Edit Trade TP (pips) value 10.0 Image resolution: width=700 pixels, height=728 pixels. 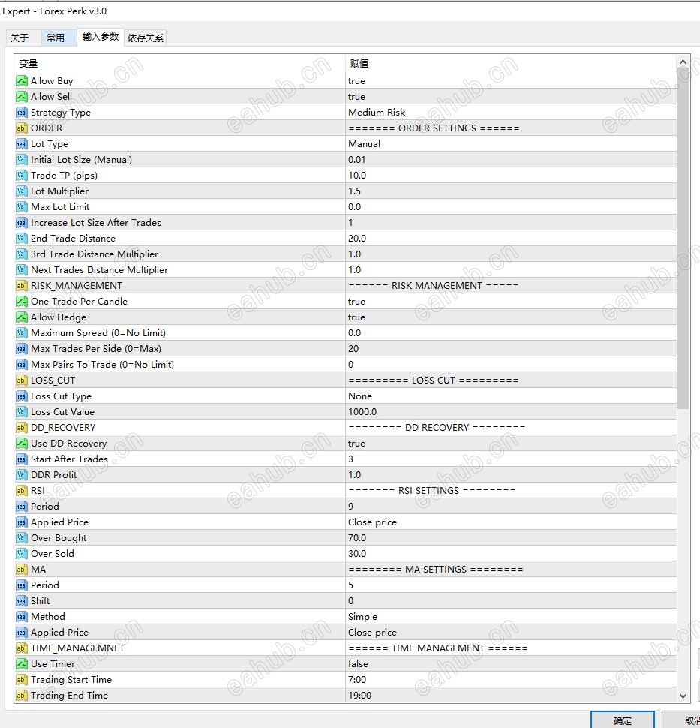coord(511,176)
